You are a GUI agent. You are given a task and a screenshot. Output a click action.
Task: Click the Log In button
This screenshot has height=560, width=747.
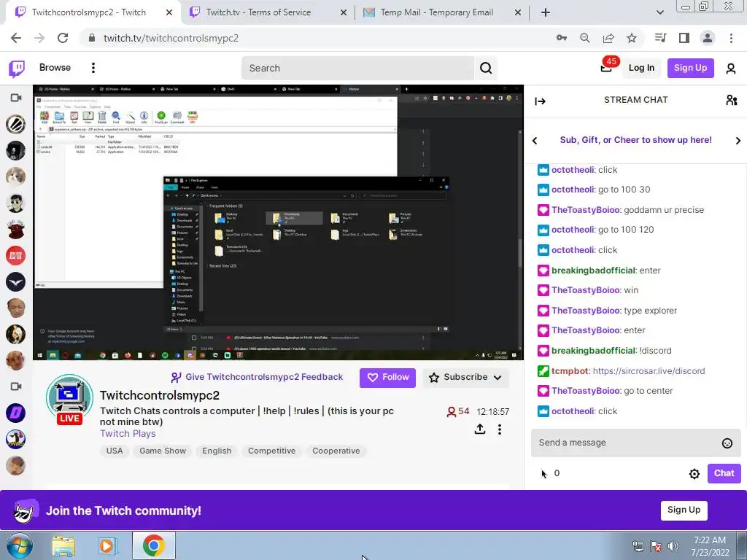tap(641, 68)
